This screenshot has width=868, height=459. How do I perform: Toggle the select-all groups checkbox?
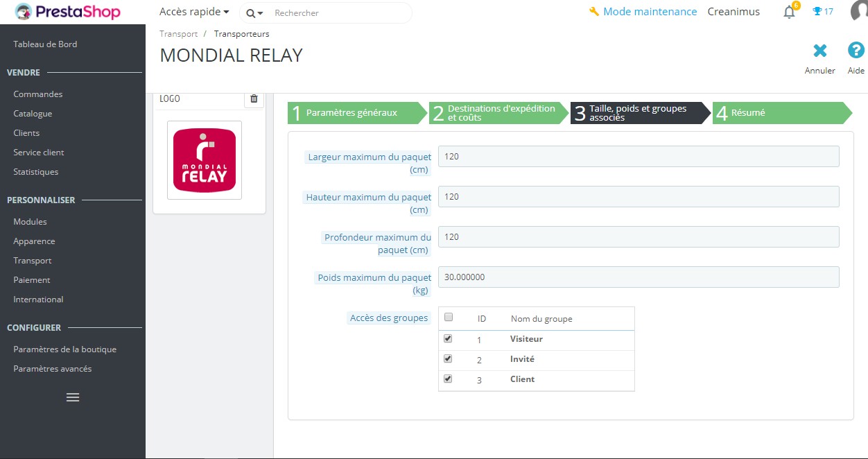pyautogui.click(x=448, y=318)
